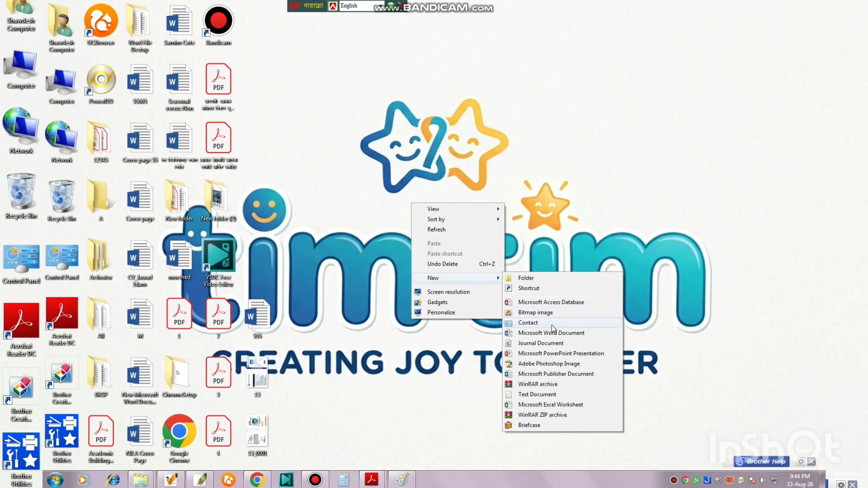Select the 13_0001 image file

(257, 436)
